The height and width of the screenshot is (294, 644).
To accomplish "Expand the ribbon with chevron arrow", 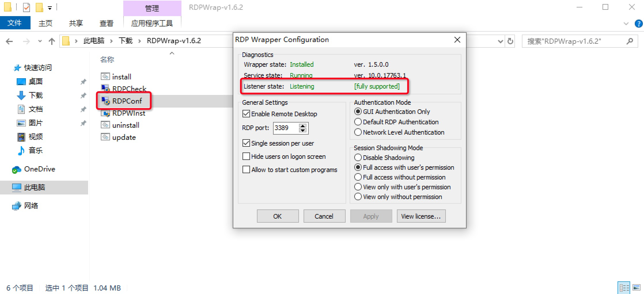I will click(626, 24).
